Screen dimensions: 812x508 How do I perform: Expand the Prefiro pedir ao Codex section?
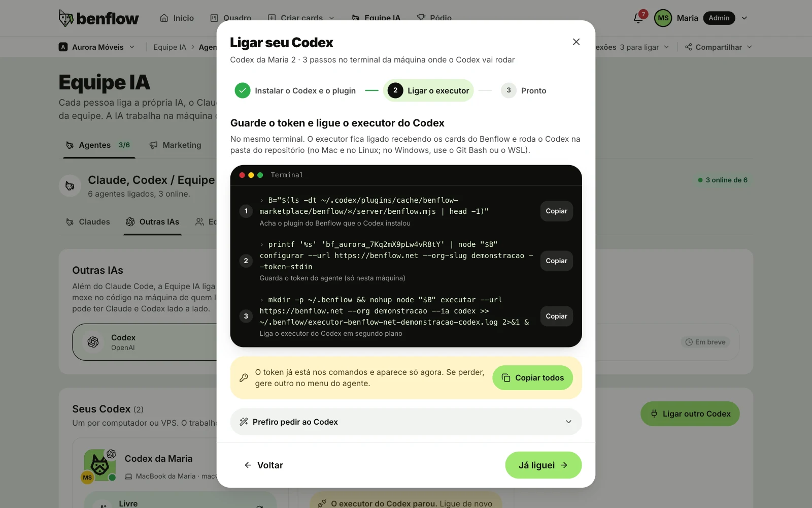pyautogui.click(x=406, y=422)
